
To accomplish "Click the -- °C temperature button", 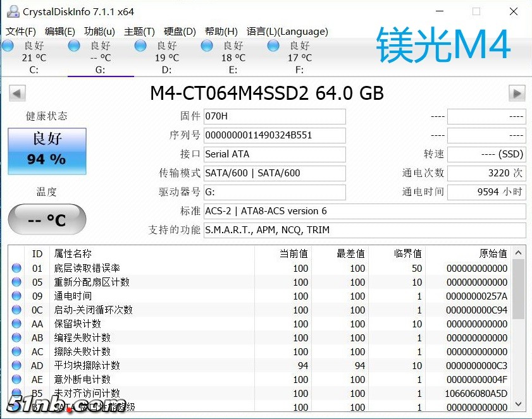I will click(x=47, y=219).
